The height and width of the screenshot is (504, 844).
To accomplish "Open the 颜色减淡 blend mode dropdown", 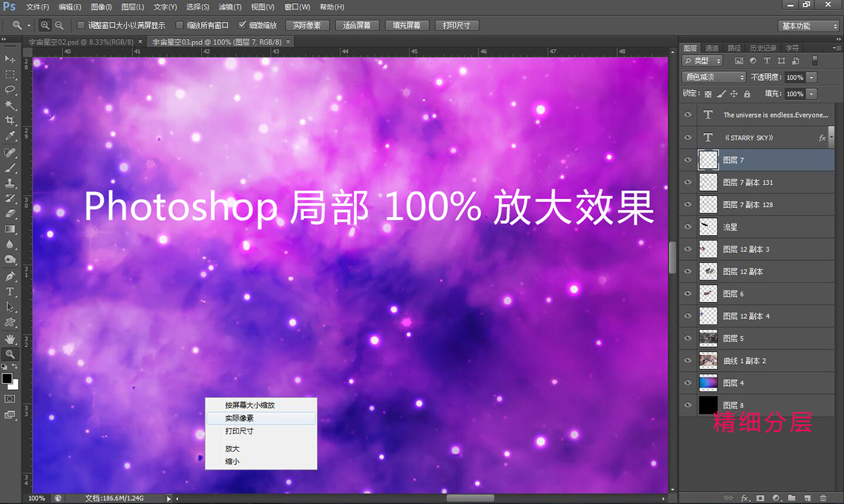I will coord(714,77).
